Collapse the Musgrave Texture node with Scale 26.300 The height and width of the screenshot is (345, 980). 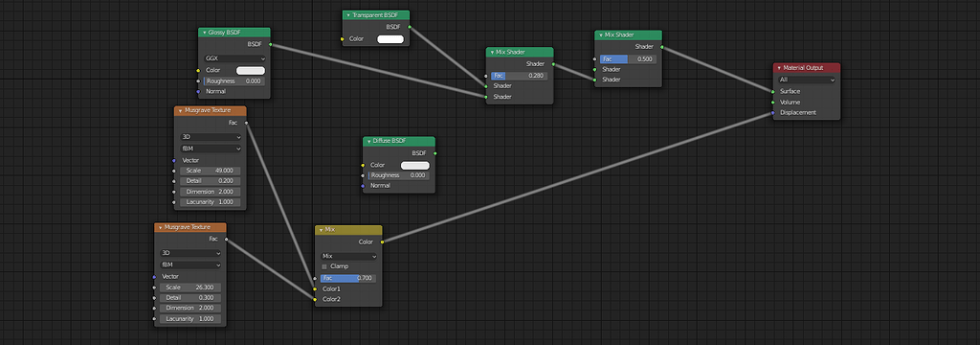click(x=160, y=227)
